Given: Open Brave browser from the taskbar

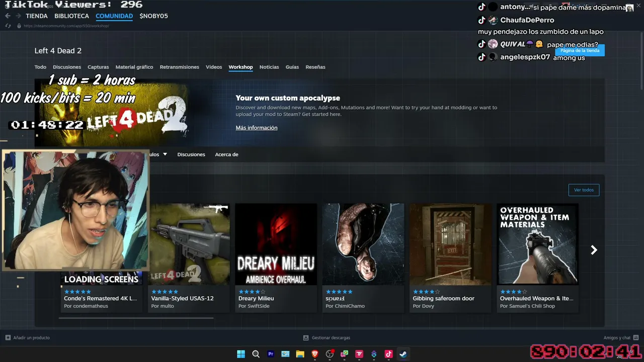Looking at the screenshot, I should click(315, 354).
